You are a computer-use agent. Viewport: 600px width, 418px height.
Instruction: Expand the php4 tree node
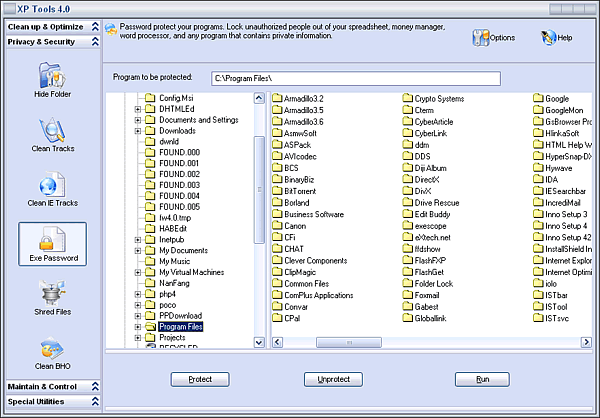pos(138,294)
